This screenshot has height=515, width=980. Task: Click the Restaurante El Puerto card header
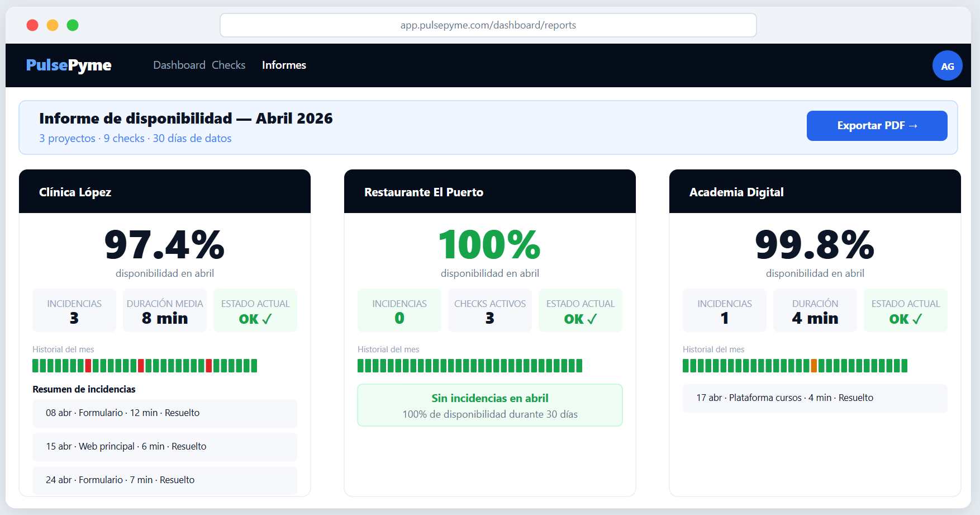point(490,192)
